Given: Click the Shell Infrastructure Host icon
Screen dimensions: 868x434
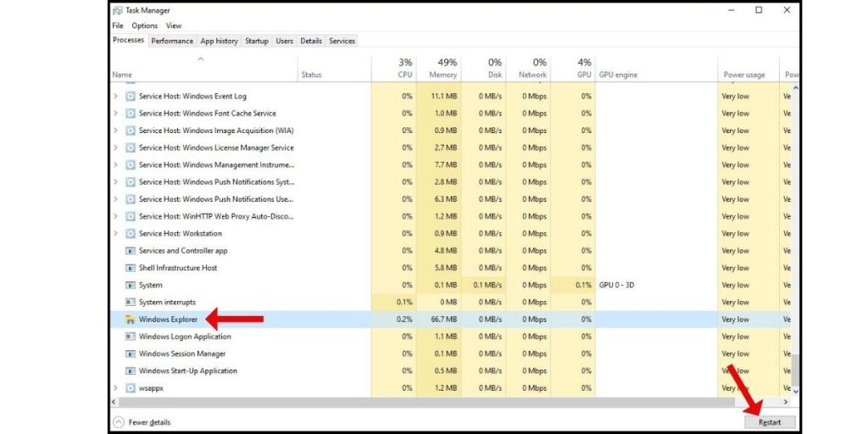Looking at the screenshot, I should coord(130,268).
